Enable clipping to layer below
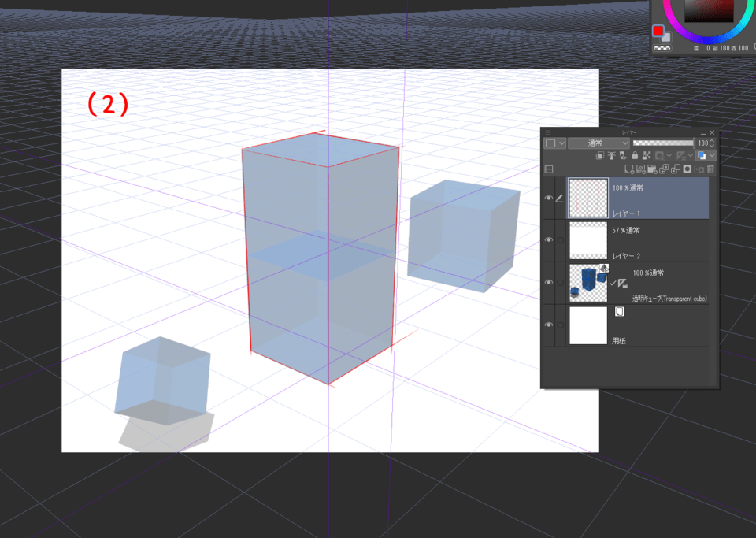Screen dimensions: 756x538 pyautogui.click(x=599, y=156)
